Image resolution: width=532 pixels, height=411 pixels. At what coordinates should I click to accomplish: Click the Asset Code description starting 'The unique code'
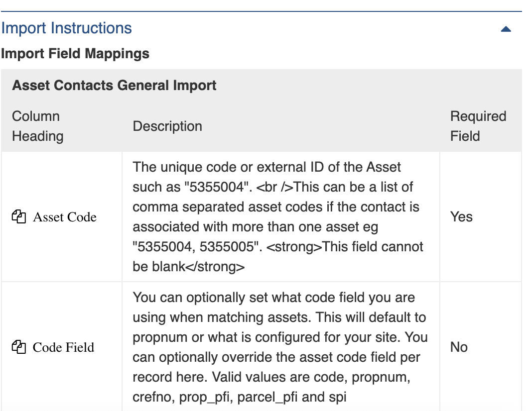267,167
